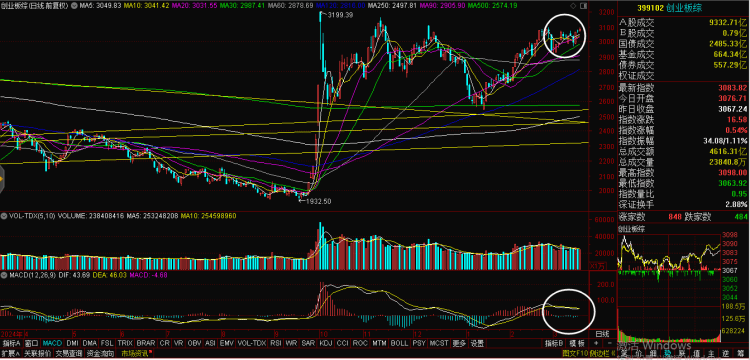Select the VOL-TDX indicator
The width and height of the screenshot is (750, 360).
[x=251, y=343]
